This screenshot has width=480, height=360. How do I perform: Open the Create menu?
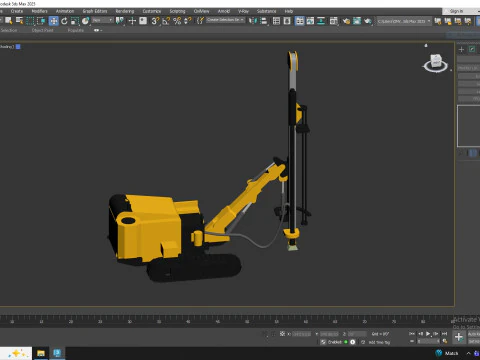pyautogui.click(x=17, y=11)
